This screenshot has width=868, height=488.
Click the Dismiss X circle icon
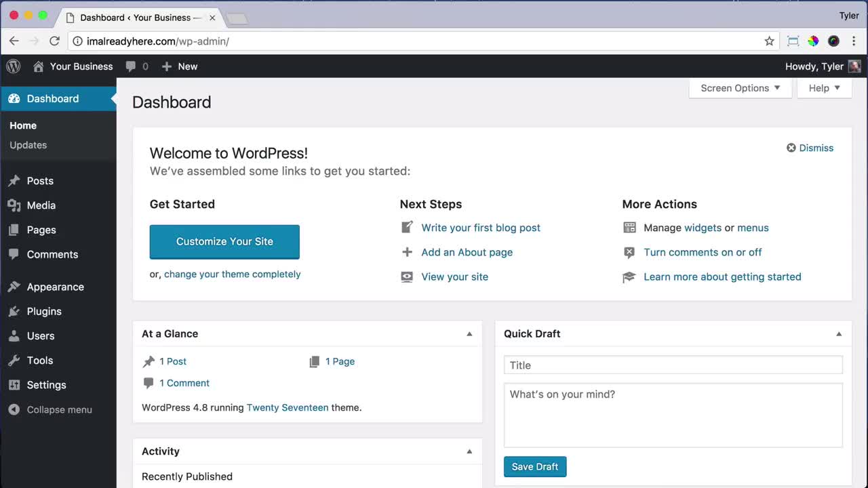click(791, 148)
